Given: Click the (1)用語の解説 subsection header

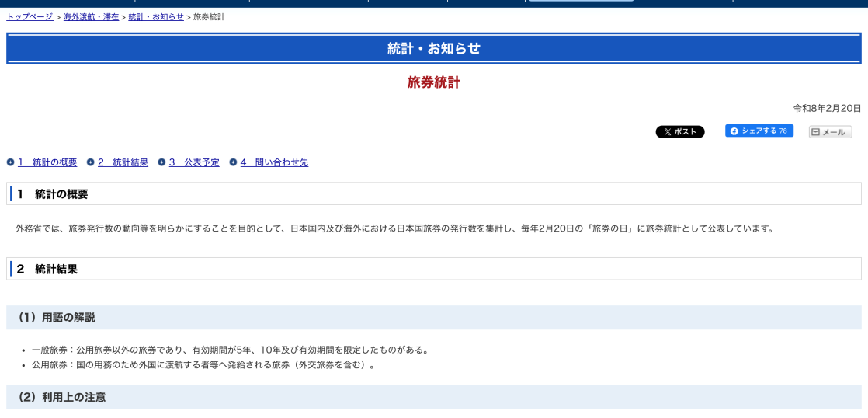Looking at the screenshot, I should [433, 317].
